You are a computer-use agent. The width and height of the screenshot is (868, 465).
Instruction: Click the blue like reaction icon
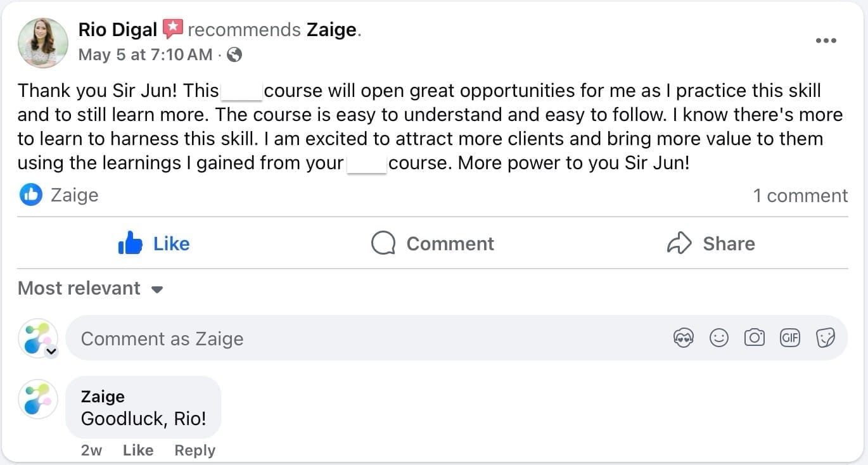pyautogui.click(x=30, y=195)
